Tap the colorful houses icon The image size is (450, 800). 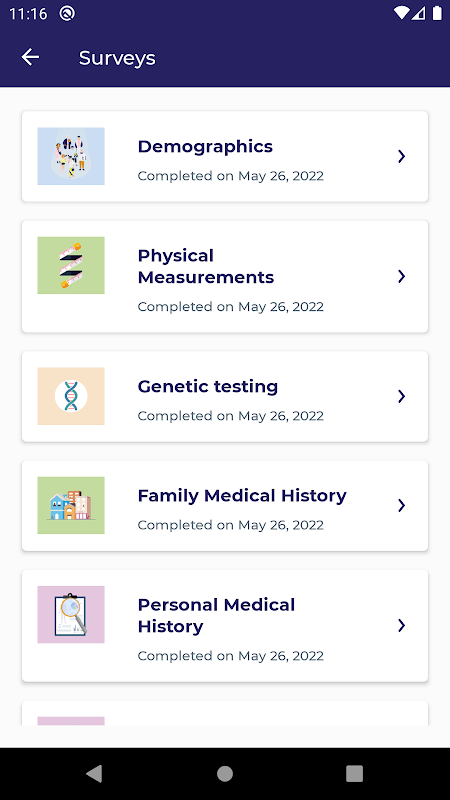tap(71, 506)
